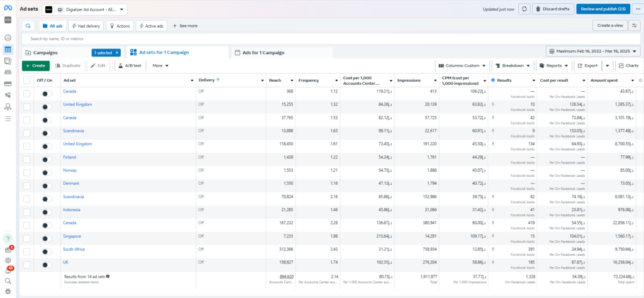Image resolution: width=644 pixels, height=298 pixels.
Task: Expand the Columns: Custom dropdown
Action: 462,65
